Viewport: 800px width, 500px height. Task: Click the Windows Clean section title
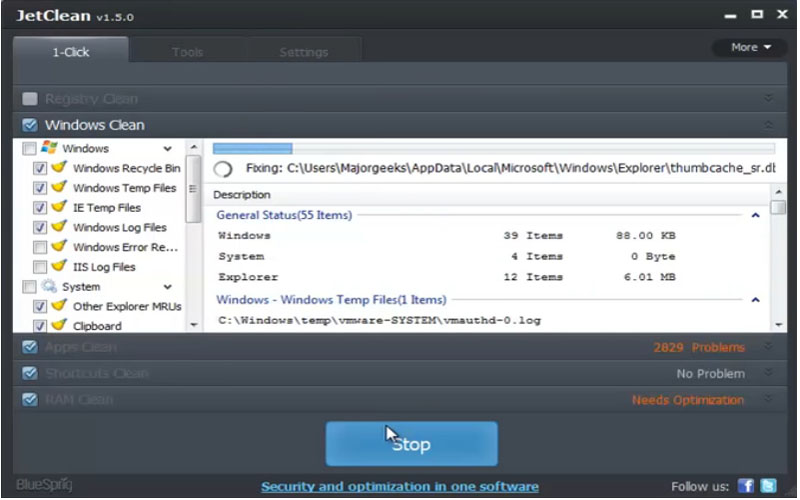click(x=94, y=125)
